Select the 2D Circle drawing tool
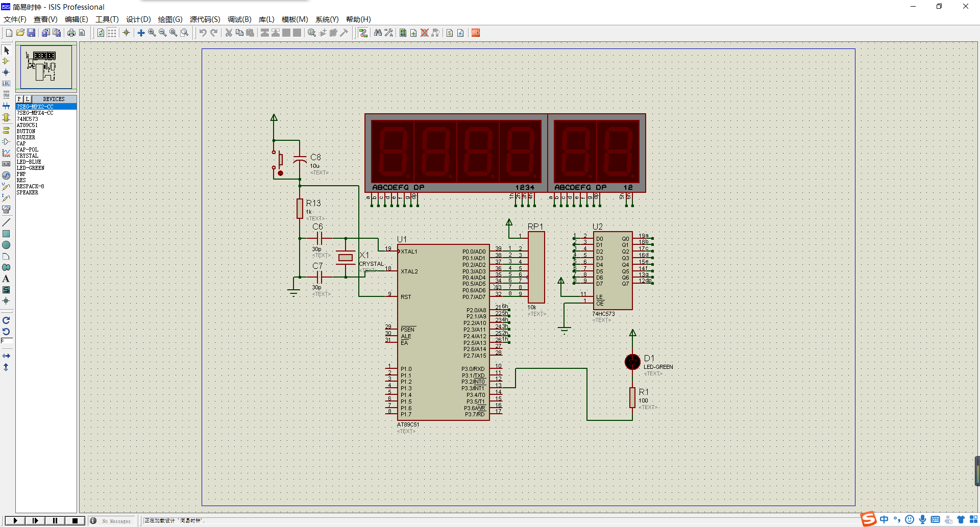The height and width of the screenshot is (527, 980). [6, 245]
